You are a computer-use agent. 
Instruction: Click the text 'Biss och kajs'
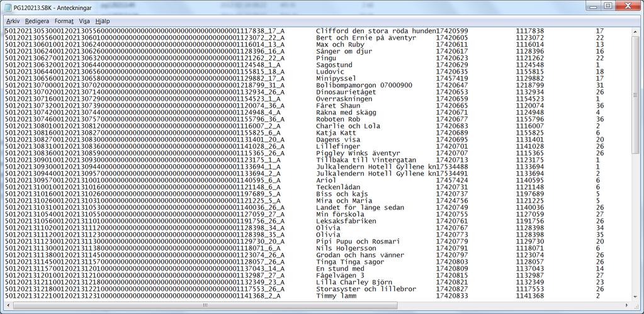342,194
